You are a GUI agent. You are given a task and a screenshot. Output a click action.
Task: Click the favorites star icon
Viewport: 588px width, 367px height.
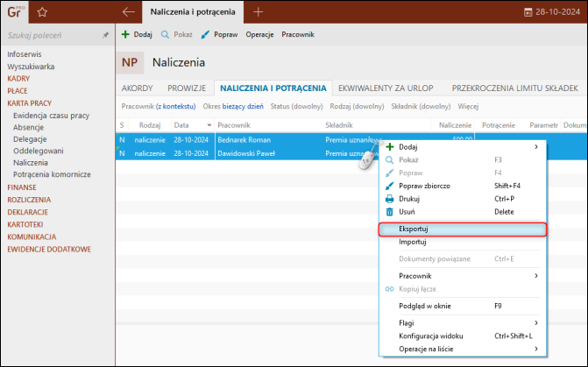tap(42, 12)
